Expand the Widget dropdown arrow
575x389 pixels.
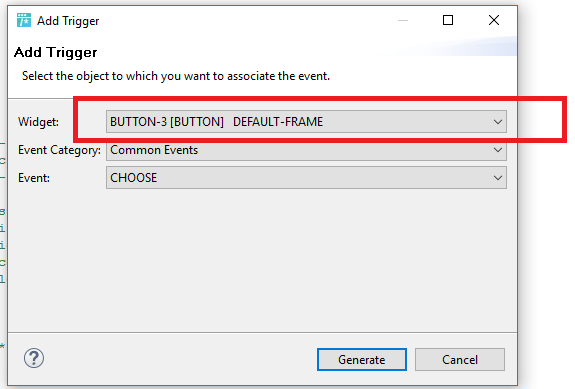point(497,122)
